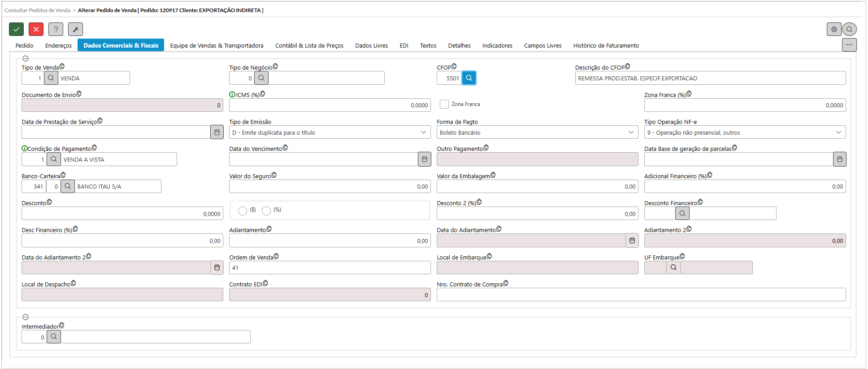Click the Desconto 2 (%) field
The width and height of the screenshot is (868, 369).
coord(538,214)
